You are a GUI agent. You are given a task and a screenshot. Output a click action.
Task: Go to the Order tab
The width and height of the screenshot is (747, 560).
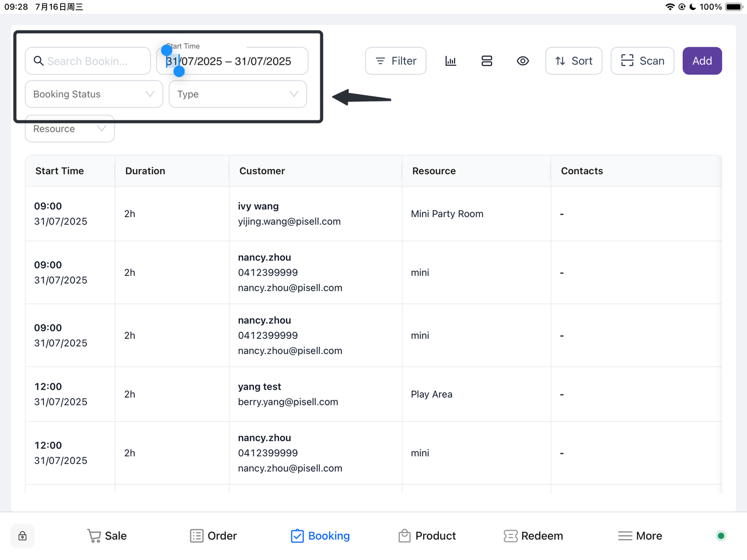214,536
